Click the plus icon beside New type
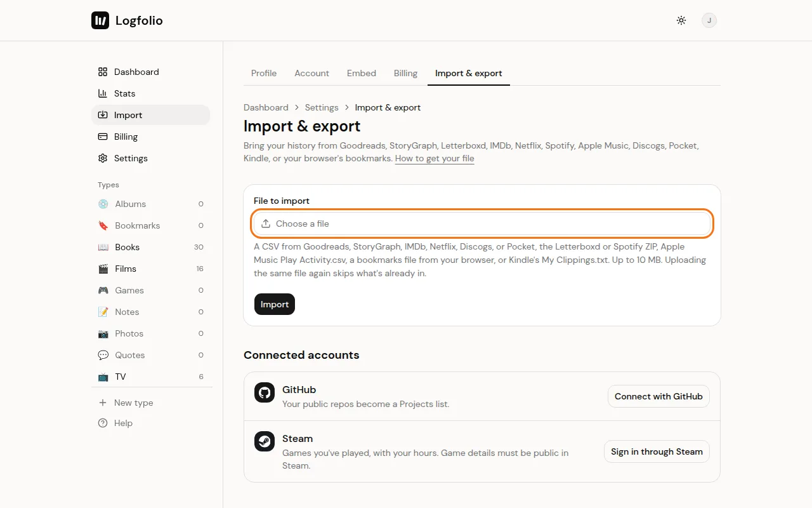The image size is (812, 508). (x=103, y=403)
